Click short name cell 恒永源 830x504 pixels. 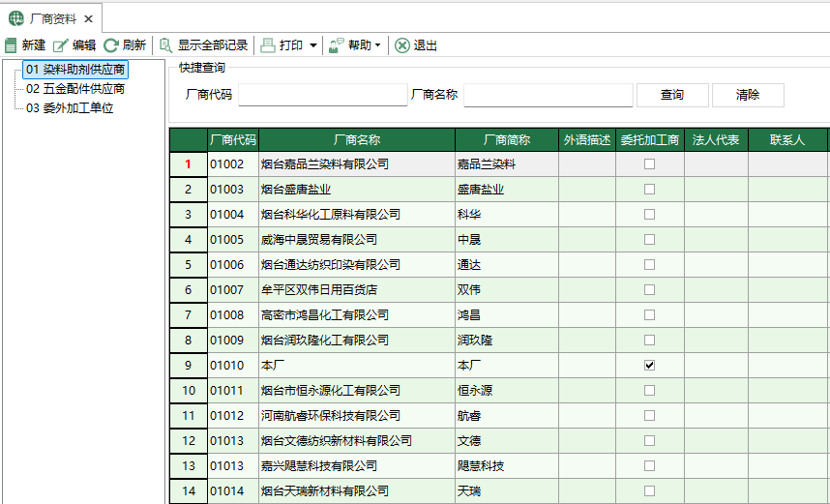[507, 390]
